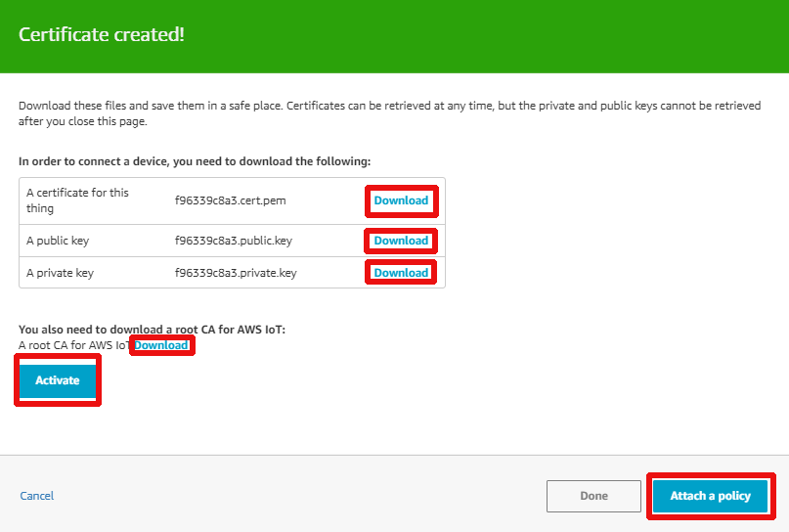789x532 pixels.
Task: Click 'In order to connect a device' heading
Action: (x=195, y=161)
